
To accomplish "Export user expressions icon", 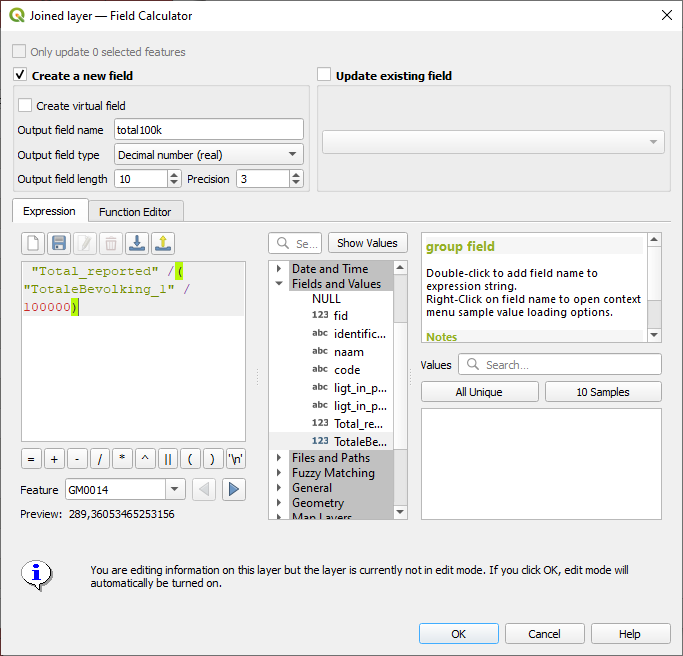I will point(163,243).
